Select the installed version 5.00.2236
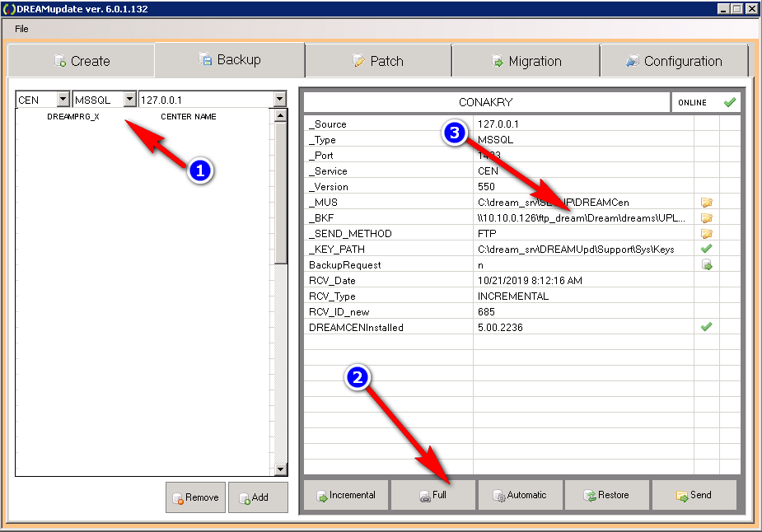Image resolution: width=762 pixels, height=532 pixels. click(x=500, y=328)
